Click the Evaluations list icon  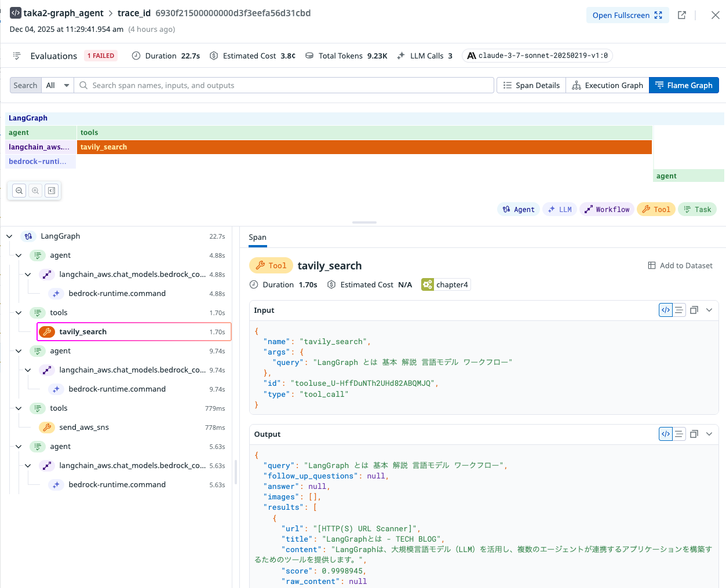pyautogui.click(x=17, y=56)
